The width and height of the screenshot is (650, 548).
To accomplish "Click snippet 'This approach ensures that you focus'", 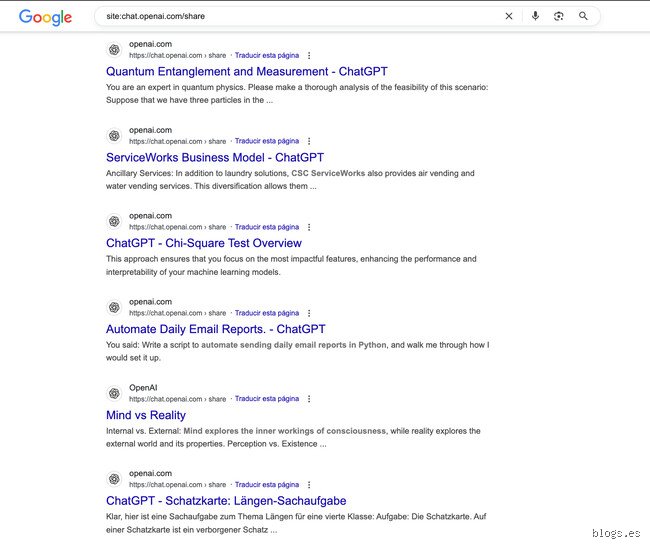I will [291, 265].
